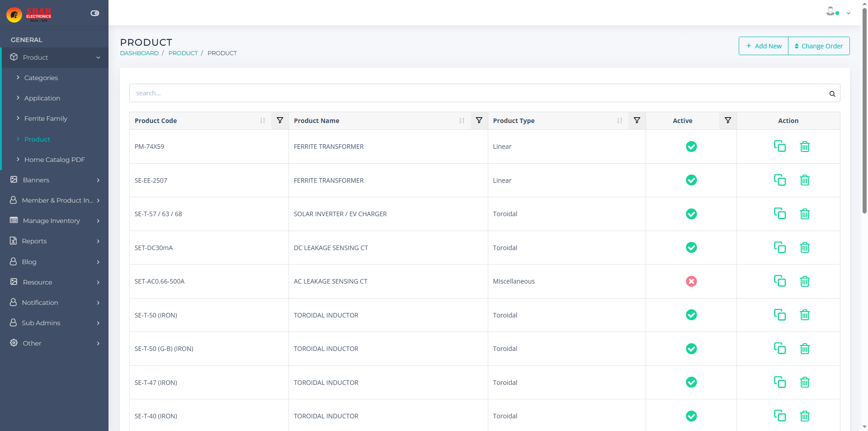This screenshot has width=868, height=431.
Task: Deactivate the PM-74X59 active checkmark
Action: click(691, 147)
